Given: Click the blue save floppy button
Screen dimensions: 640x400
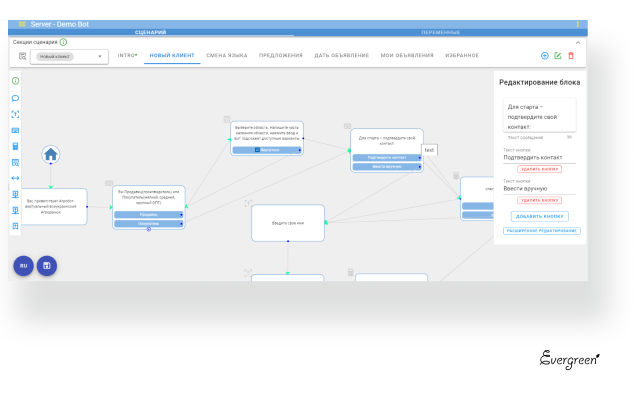Looking at the screenshot, I should [x=46, y=265].
